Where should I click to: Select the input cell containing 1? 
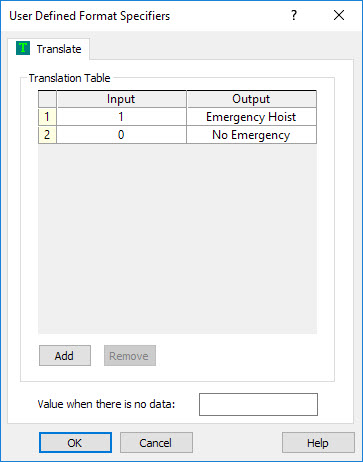point(121,117)
